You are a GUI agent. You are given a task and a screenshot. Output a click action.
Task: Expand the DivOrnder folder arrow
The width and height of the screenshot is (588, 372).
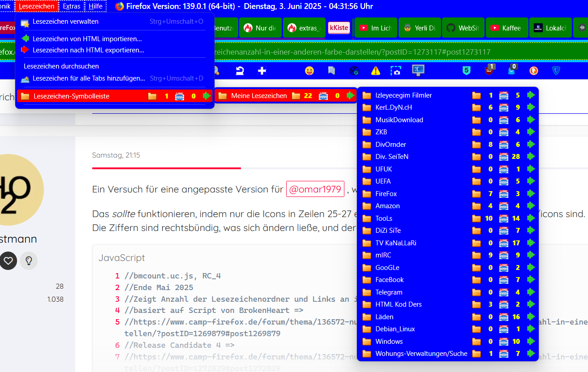pyautogui.click(x=531, y=145)
